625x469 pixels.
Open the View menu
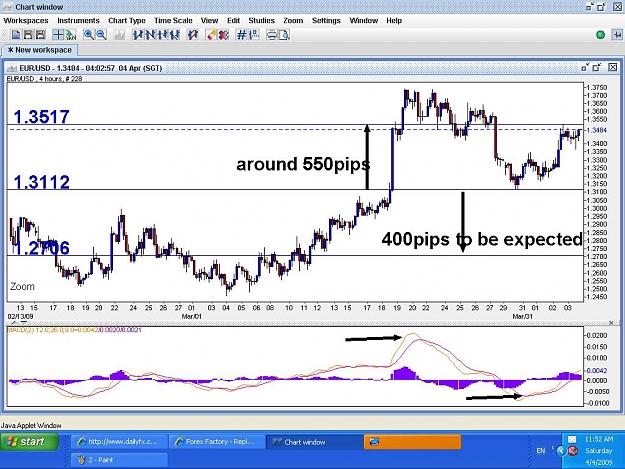coord(209,21)
